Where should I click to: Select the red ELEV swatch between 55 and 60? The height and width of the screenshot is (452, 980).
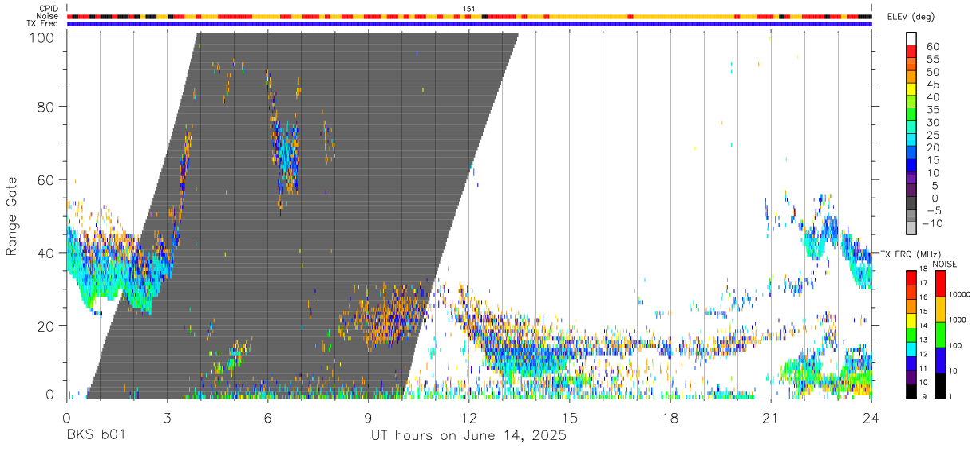911,51
